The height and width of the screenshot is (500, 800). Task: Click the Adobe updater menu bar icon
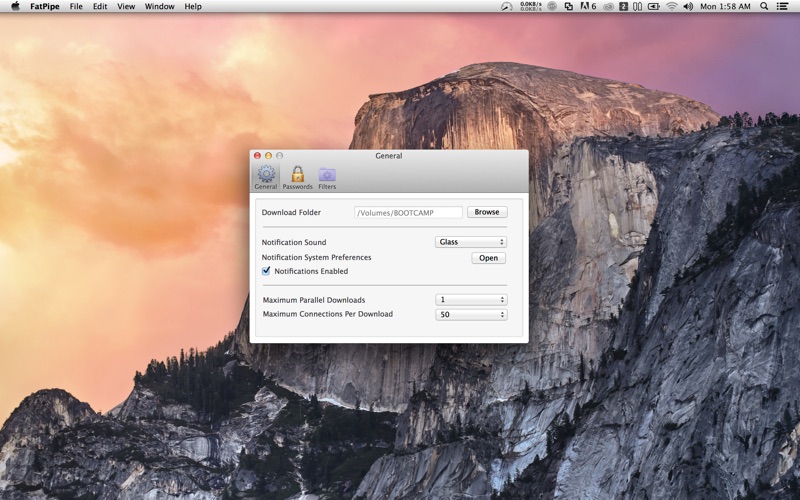588,6
